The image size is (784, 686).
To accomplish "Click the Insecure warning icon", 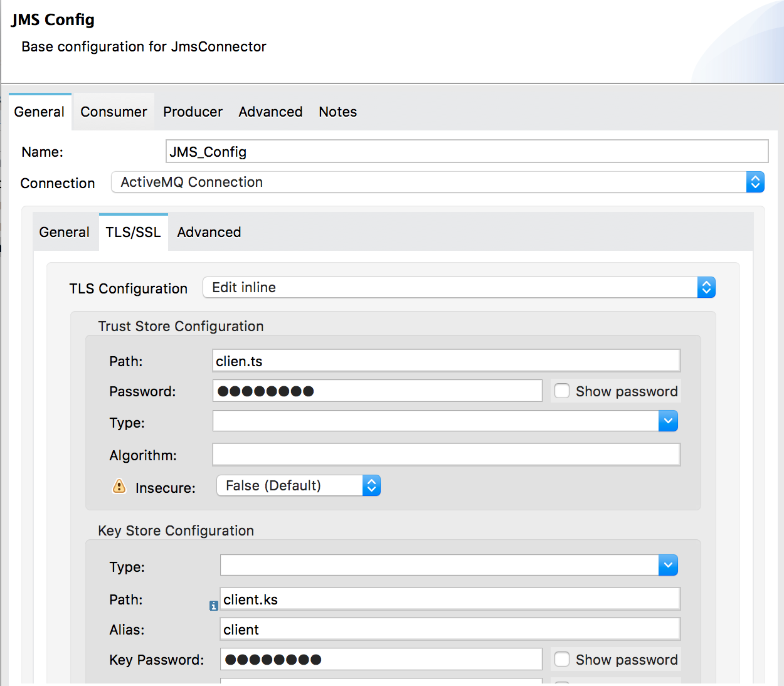I will (119, 487).
